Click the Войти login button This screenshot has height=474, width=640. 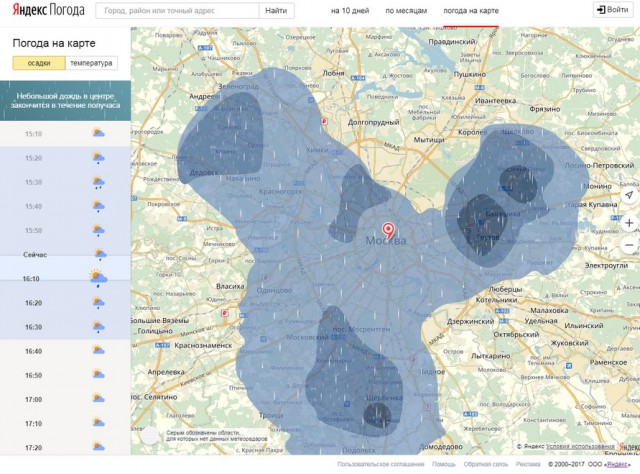612,9
